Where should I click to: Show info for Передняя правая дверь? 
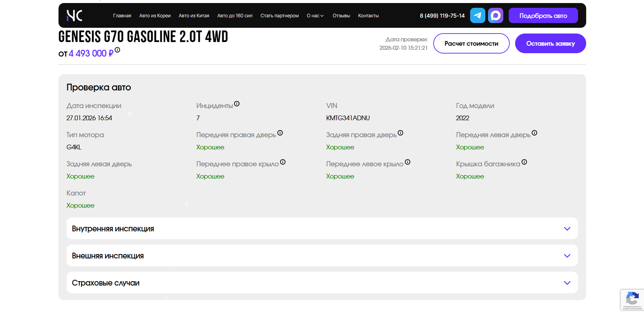[280, 133]
